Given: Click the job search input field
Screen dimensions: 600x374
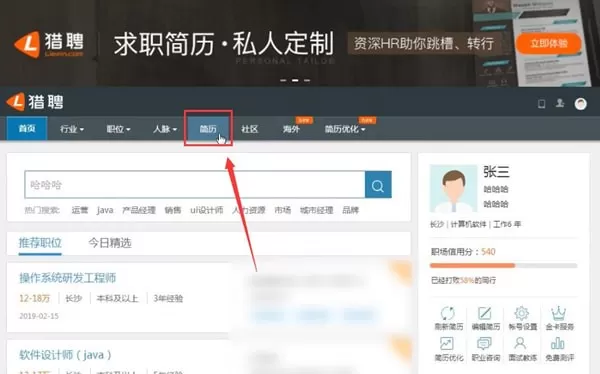Looking at the screenshot, I should (x=195, y=185).
